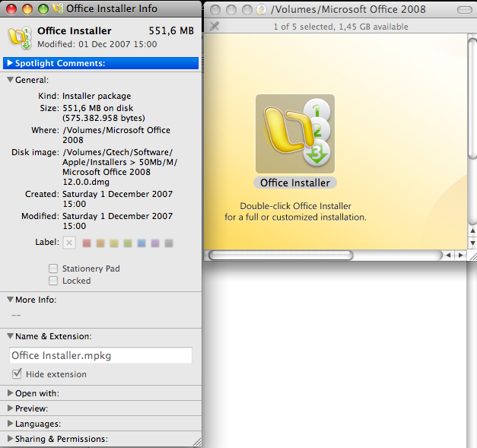Image resolution: width=477 pixels, height=448 pixels.
Task: Click the Office Installer.mpkg name field
Action: 100,355
